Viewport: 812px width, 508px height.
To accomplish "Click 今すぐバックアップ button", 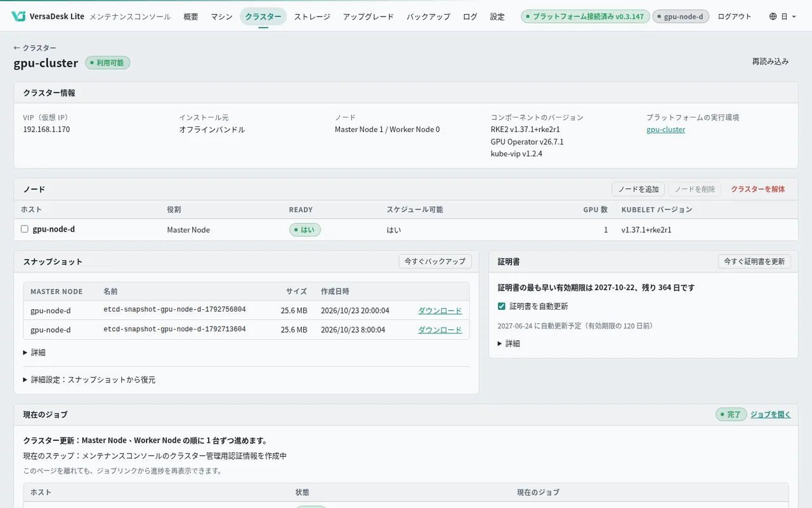I will [x=435, y=262].
